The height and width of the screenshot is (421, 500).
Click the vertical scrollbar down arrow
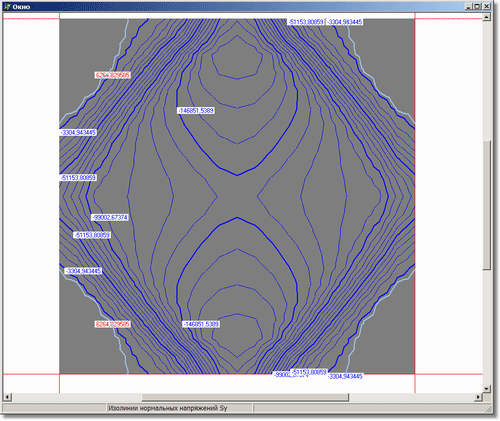(x=487, y=389)
